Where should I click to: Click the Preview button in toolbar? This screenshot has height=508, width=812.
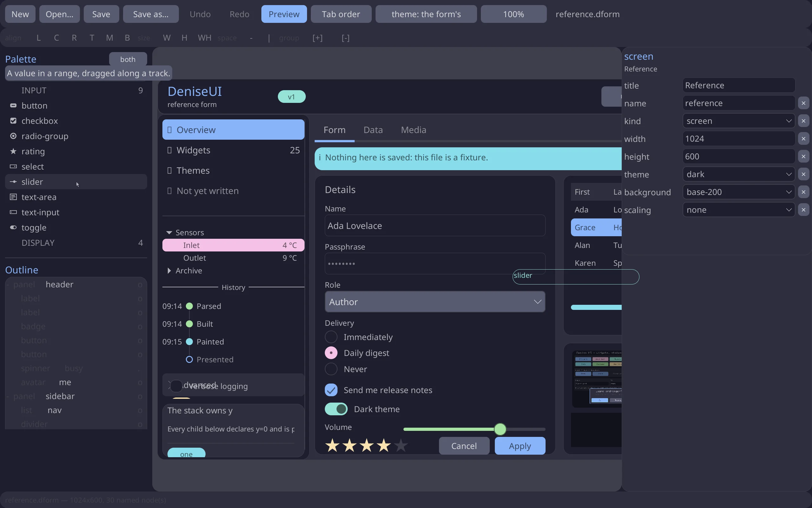pos(284,14)
